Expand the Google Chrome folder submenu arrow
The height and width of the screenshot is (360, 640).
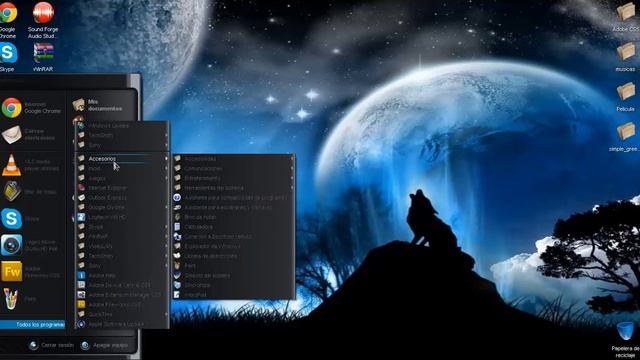pyautogui.click(x=166, y=207)
